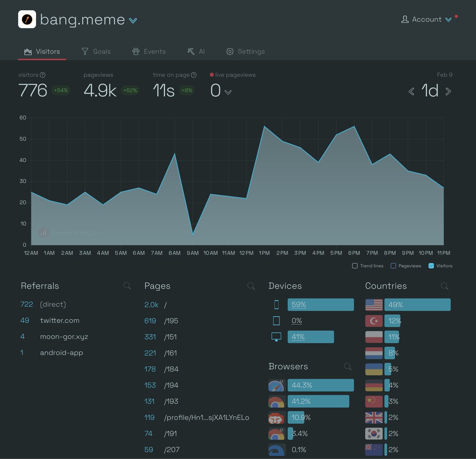The width and height of the screenshot is (476, 459).
Task: Click the 1PM peak point on chart
Action: coord(264,126)
